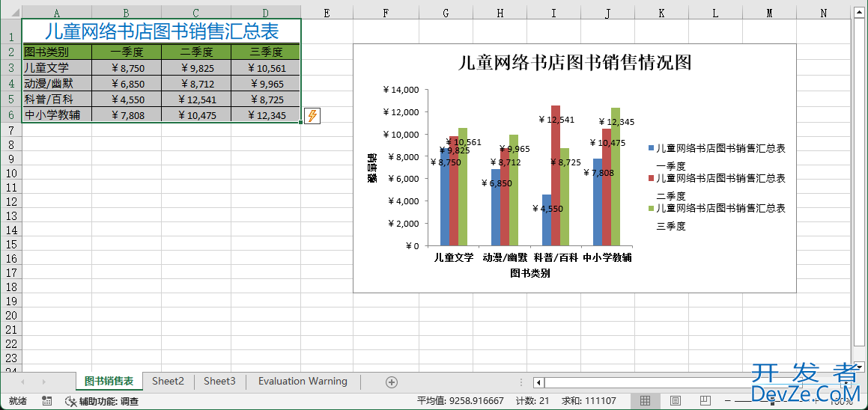Select the chart title 儿童网络书店图书销售情况图

click(x=574, y=63)
